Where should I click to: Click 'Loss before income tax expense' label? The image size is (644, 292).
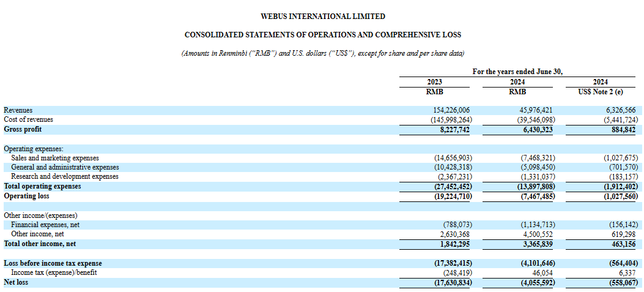click(53, 263)
